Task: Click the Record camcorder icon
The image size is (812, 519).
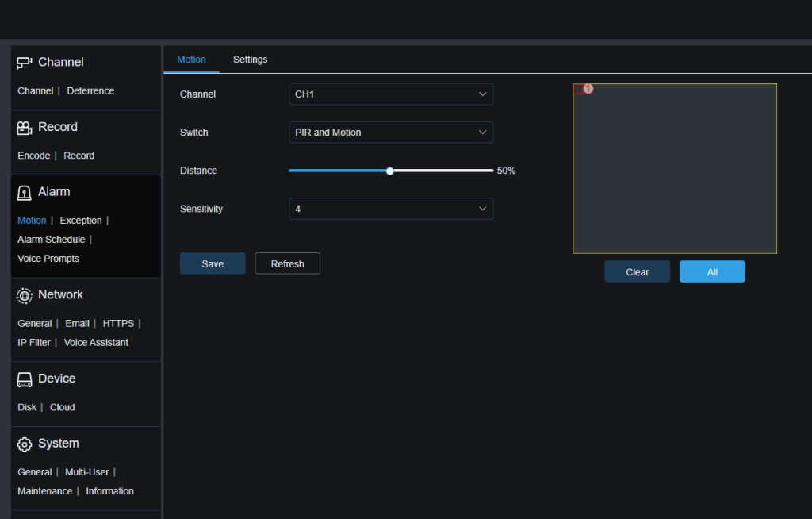Action: [25, 128]
